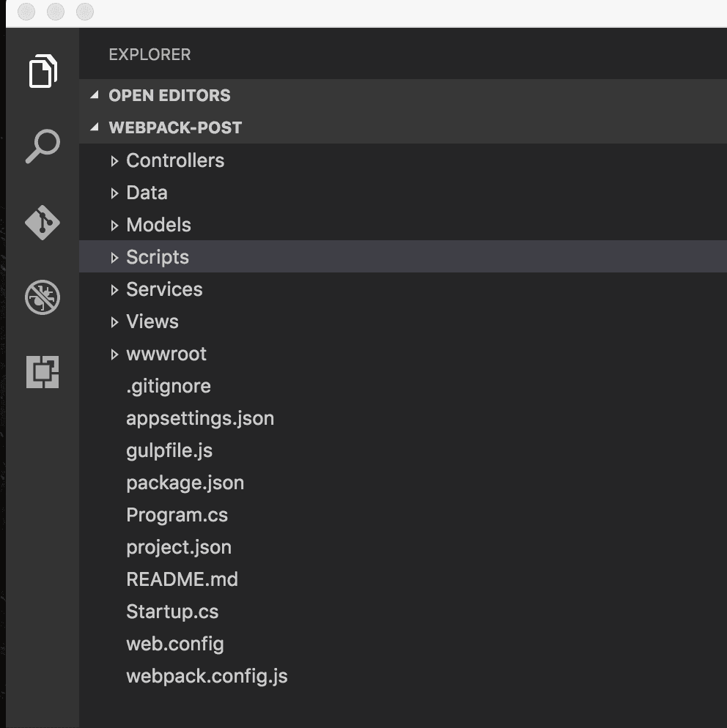The image size is (727, 728).
Task: Select the .gitignore file
Action: pos(169,386)
